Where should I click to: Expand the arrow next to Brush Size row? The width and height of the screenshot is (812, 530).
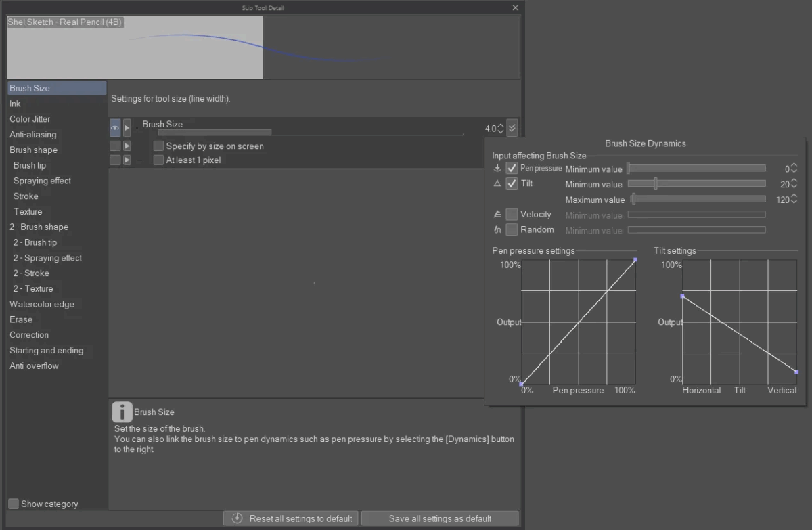coord(127,128)
